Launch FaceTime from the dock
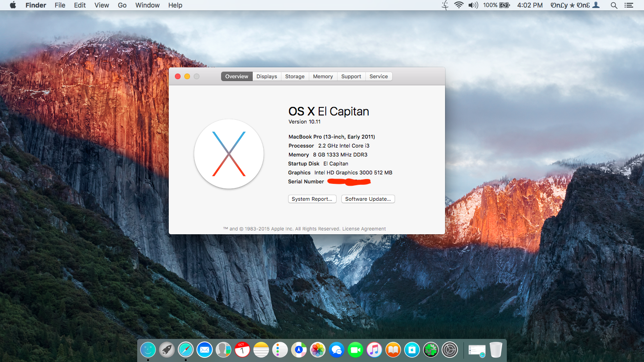The width and height of the screenshot is (644, 362). [x=355, y=350]
